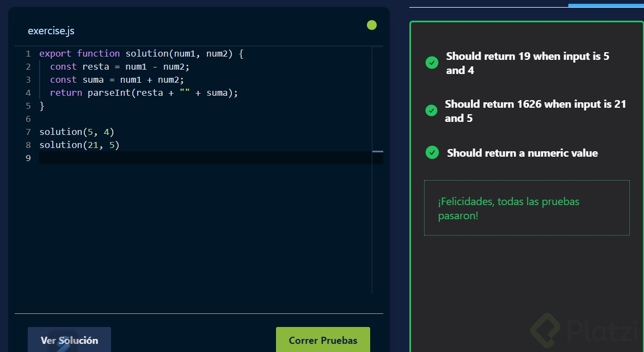Viewport: 644px width, 352px height.
Task: Click check icon beside "return 1626" test
Action: tap(432, 110)
